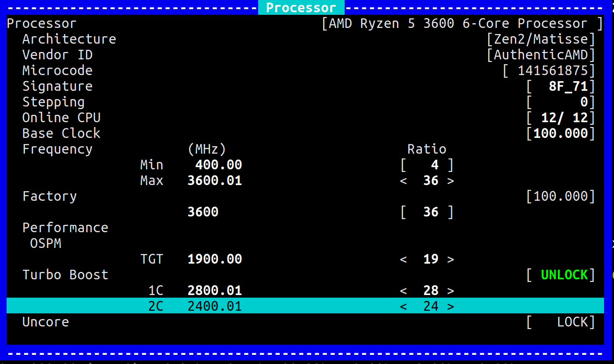614x364 pixels.
Task: Click the 1C frequency 2800.01
Action: [214, 291]
